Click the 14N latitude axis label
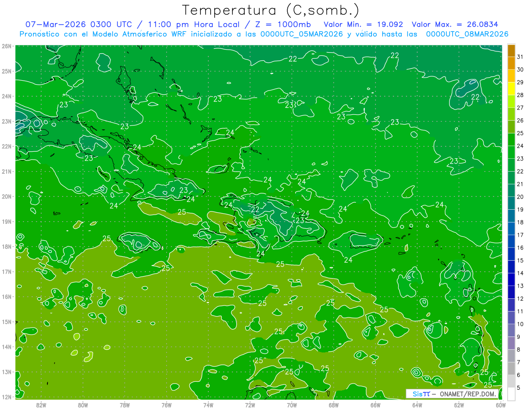Image resolution: width=532 pixels, height=411 pixels. (x=7, y=347)
